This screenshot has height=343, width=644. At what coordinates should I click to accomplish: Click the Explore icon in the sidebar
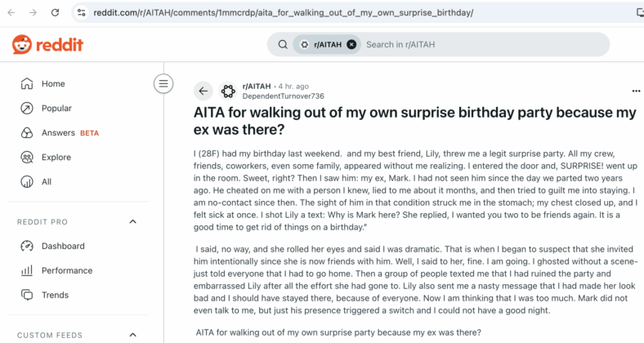[x=27, y=157]
